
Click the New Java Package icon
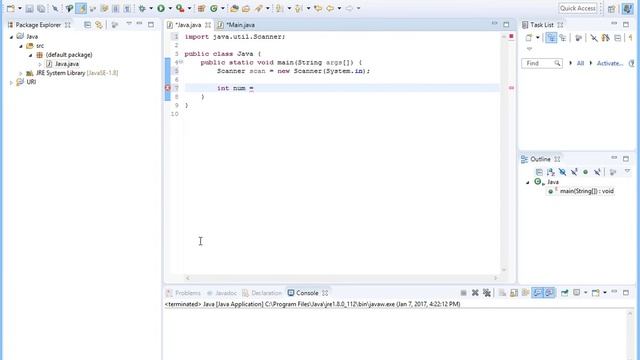[x=201, y=8]
